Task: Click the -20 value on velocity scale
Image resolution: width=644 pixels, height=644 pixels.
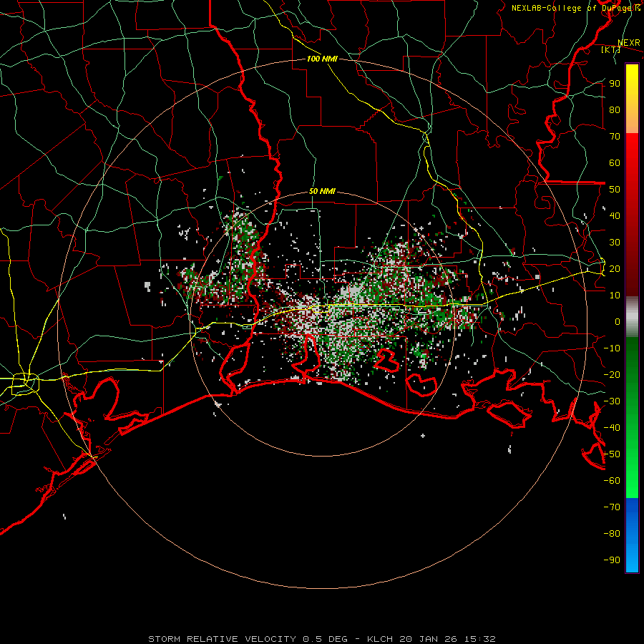Action: coord(612,375)
